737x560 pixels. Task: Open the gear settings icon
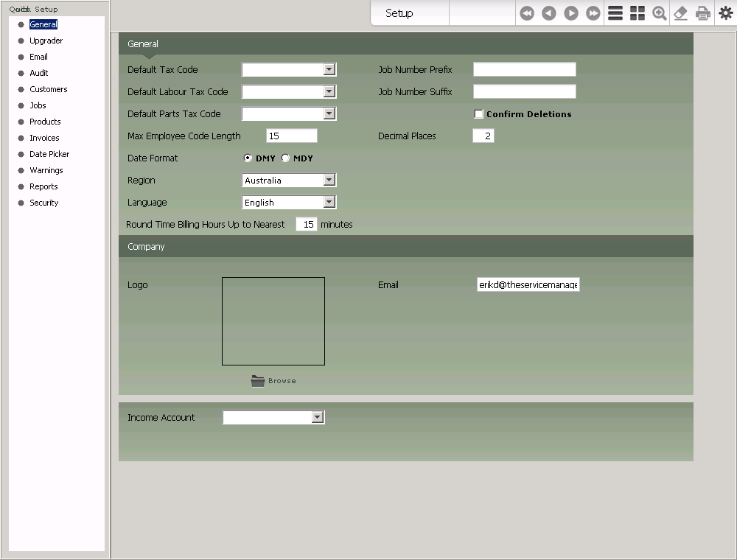(725, 13)
